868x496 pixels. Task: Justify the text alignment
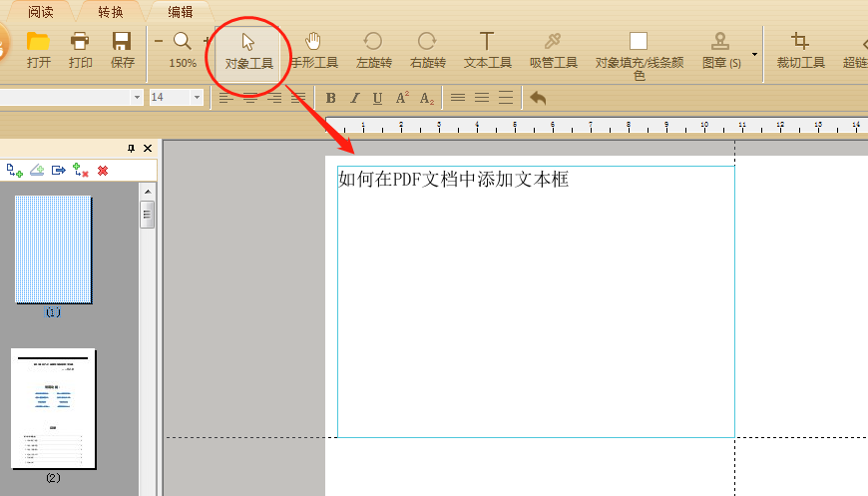298,98
